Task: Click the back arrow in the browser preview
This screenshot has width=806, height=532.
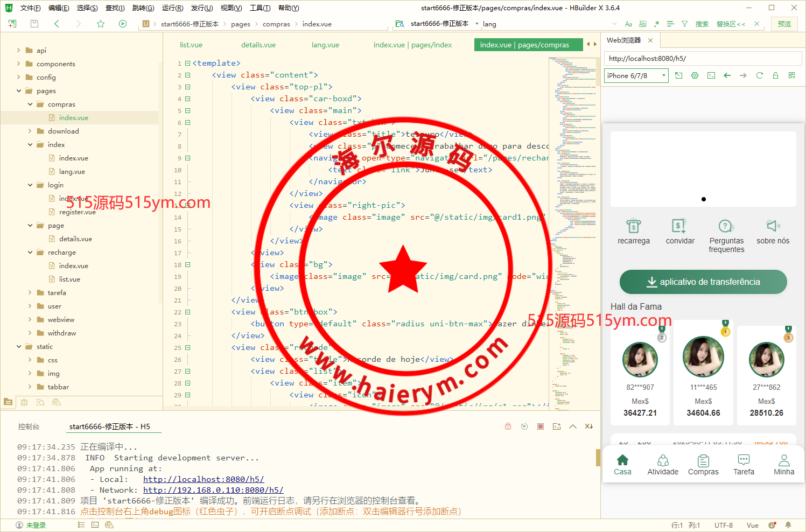Action: pos(727,75)
